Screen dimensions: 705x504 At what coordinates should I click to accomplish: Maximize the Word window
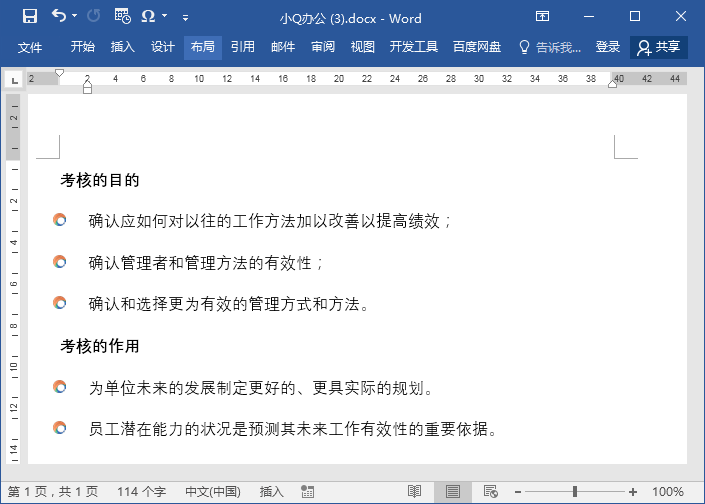[x=635, y=17]
